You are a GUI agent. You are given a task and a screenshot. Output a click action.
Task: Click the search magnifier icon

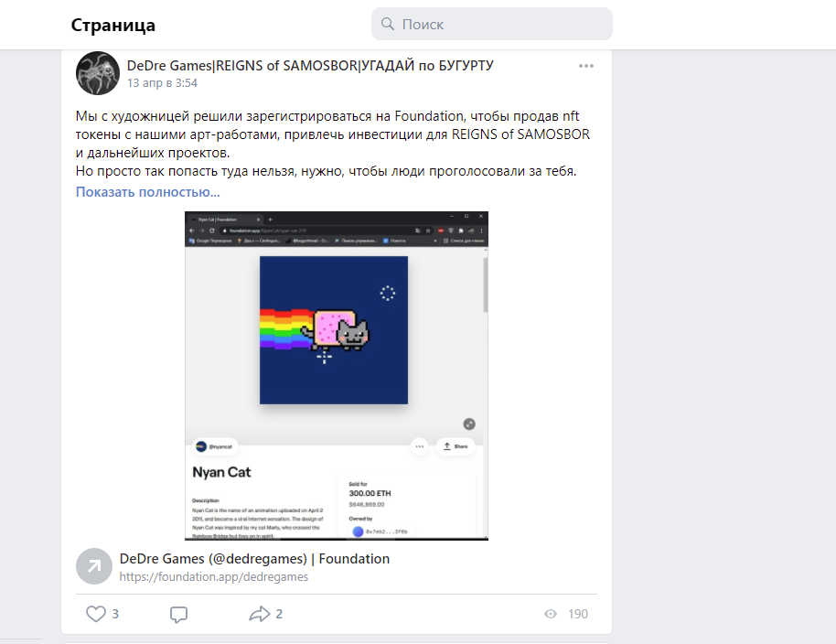[x=388, y=24]
